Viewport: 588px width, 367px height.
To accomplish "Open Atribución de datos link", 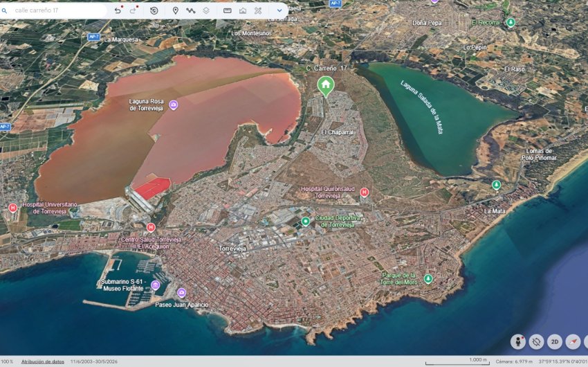I will click(43, 361).
